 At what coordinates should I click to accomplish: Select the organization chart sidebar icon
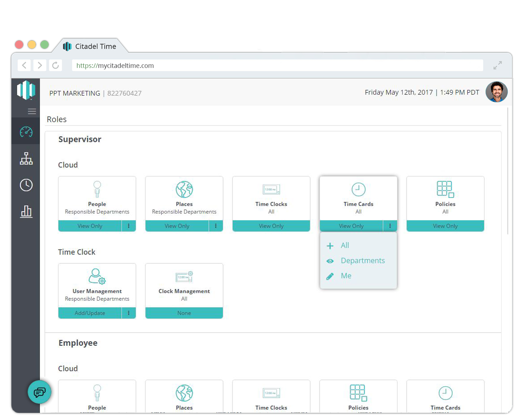(26, 158)
